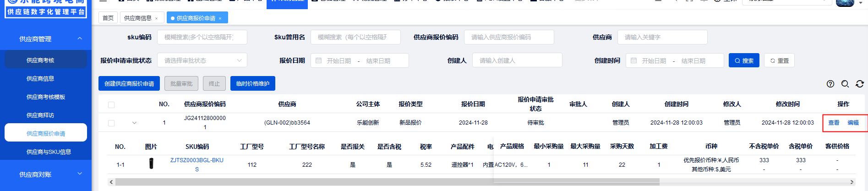This screenshot has height=191, width=868.
Task: Click the 修改时间 column header
Action: tap(788, 104)
